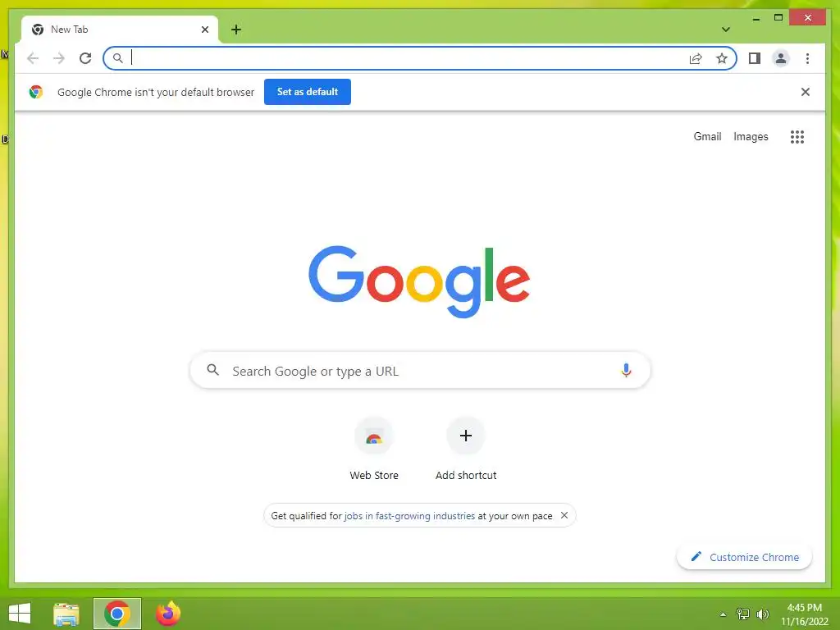This screenshot has width=840, height=630.
Task: Click the Chrome logo in infobar
Action: [36, 92]
